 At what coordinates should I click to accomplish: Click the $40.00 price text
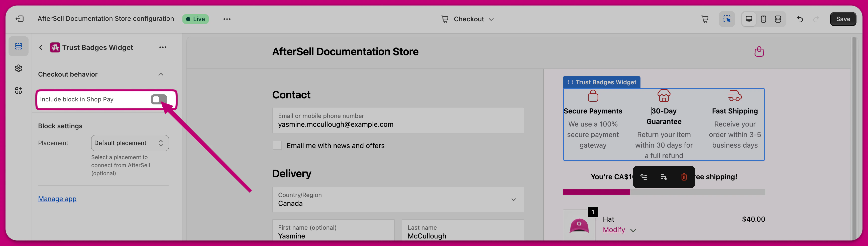[x=753, y=219]
